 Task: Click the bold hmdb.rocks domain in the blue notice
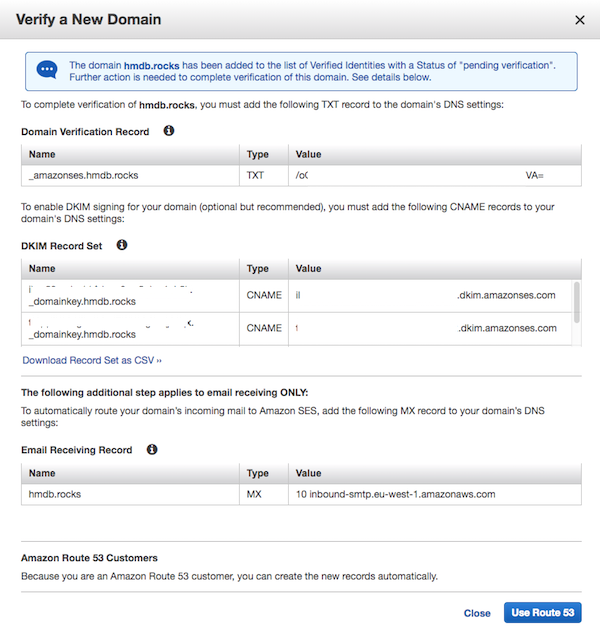(151, 65)
